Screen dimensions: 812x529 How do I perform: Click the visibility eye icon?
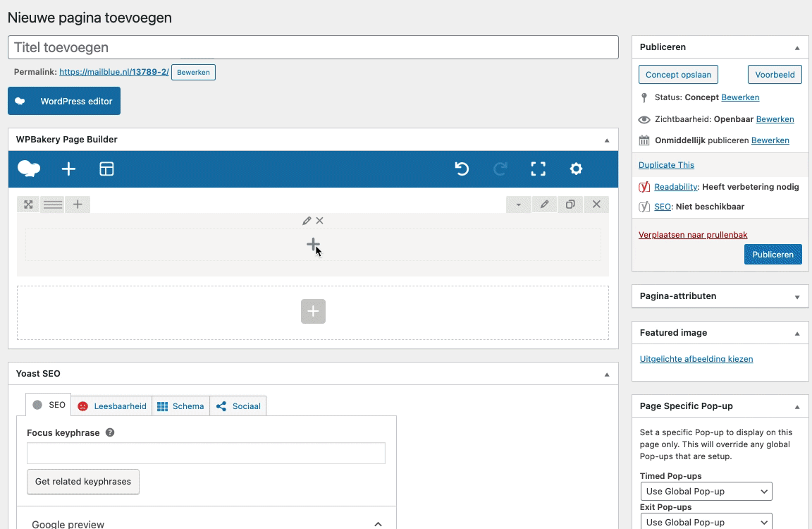click(x=644, y=120)
